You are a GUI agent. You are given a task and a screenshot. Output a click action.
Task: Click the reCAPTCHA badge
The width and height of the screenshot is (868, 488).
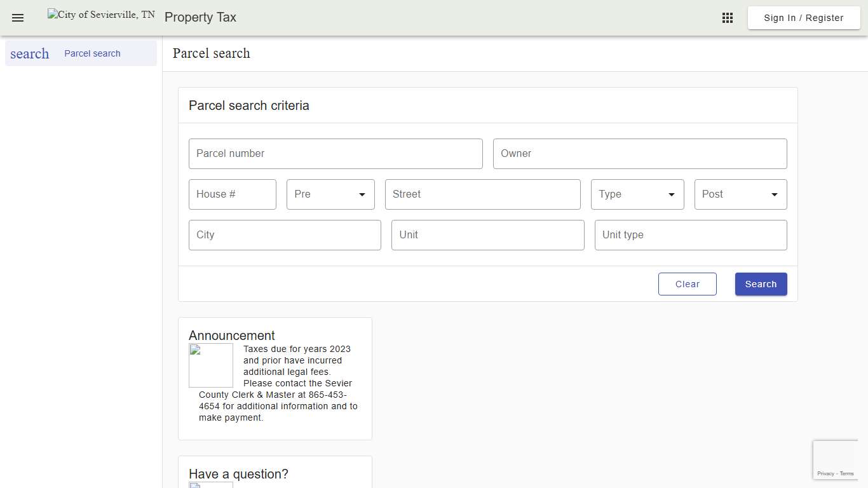(x=836, y=459)
